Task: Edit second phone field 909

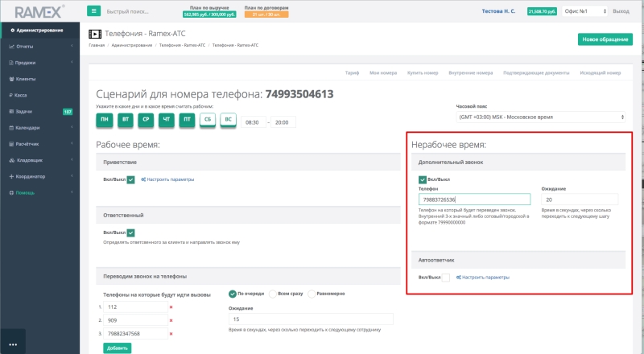Action: coord(135,321)
